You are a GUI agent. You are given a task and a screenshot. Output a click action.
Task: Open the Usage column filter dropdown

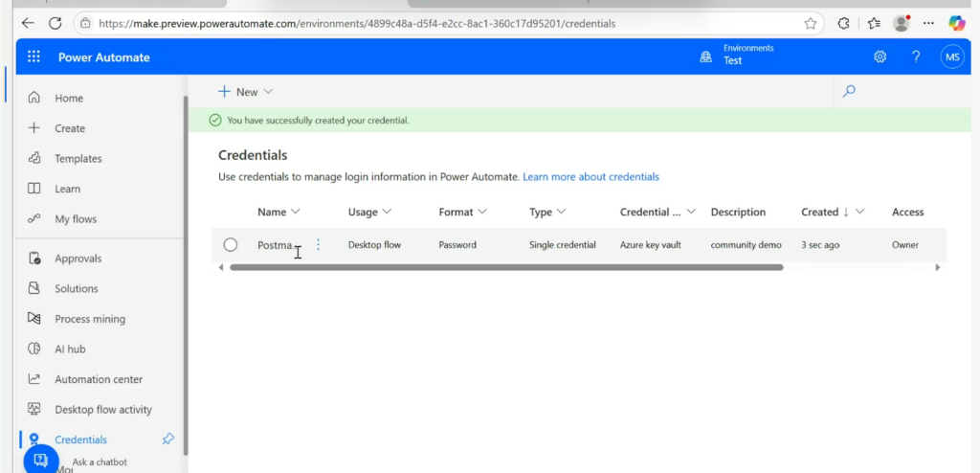[387, 212]
